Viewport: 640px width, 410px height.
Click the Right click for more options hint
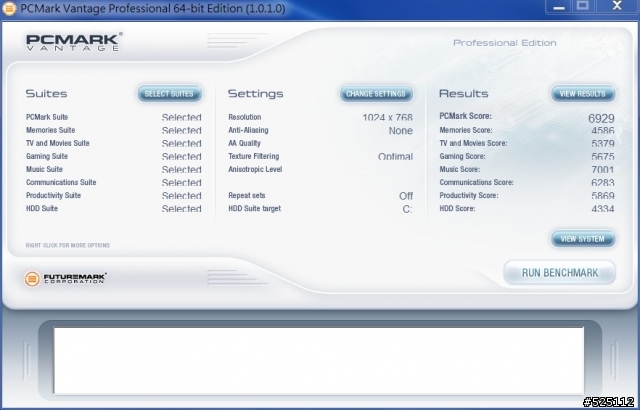[x=68, y=245]
